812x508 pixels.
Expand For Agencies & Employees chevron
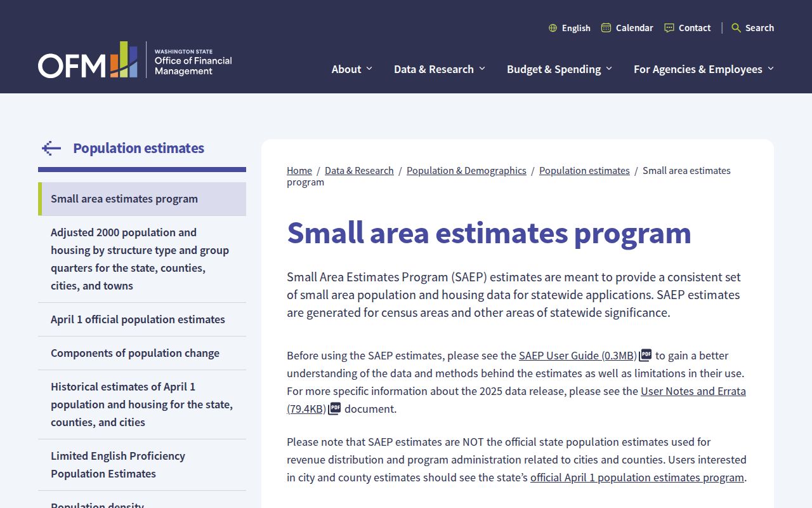(x=771, y=69)
